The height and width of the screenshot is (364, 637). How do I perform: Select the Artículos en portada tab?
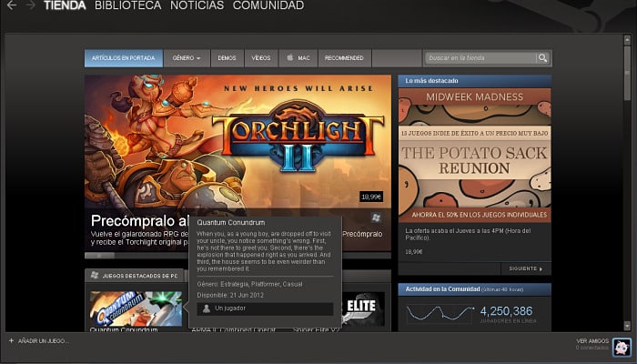click(x=124, y=58)
